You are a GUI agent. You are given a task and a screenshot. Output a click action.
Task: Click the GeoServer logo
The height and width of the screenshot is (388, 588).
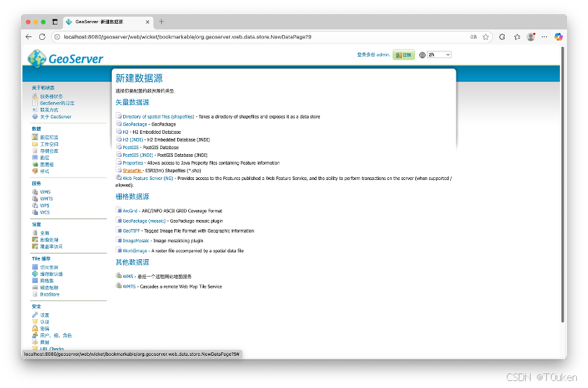[x=66, y=59]
